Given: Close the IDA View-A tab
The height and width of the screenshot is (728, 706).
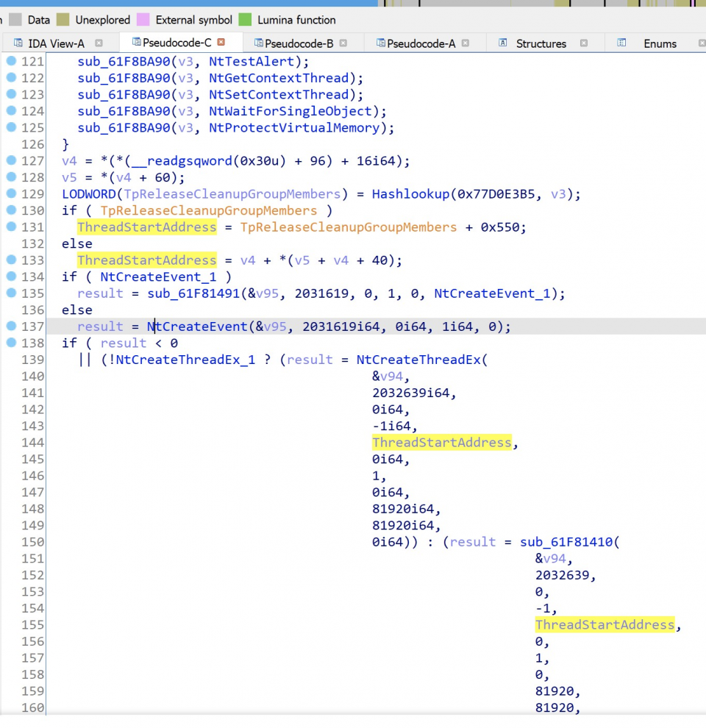Looking at the screenshot, I should 99,43.
